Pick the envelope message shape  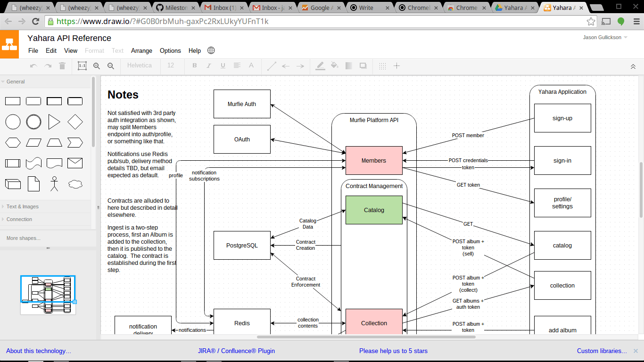tap(75, 163)
